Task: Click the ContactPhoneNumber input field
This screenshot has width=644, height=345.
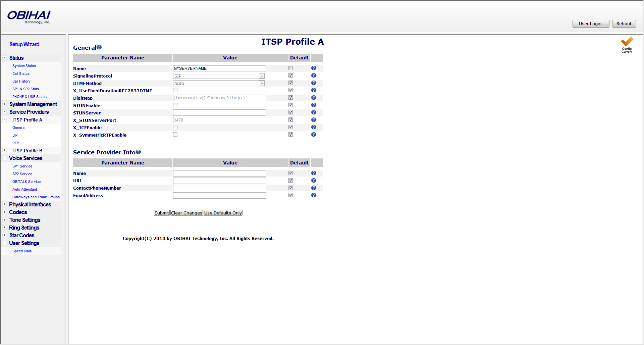Action: point(220,188)
